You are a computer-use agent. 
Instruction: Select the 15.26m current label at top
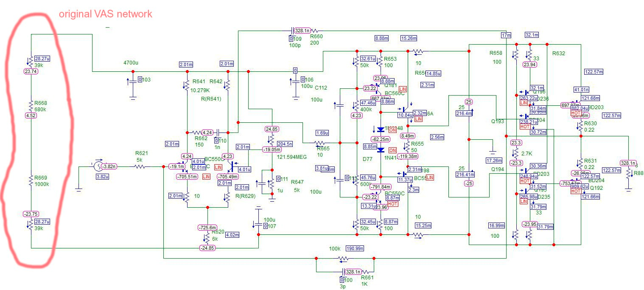tap(409, 38)
